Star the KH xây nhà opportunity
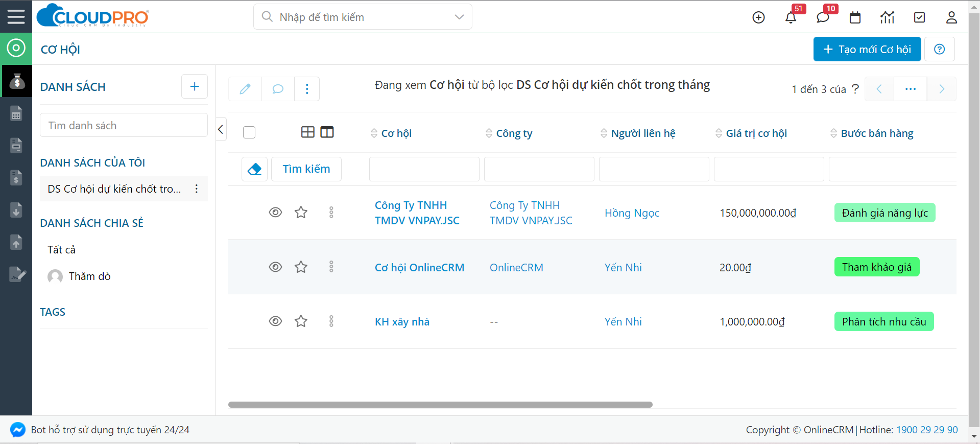The height and width of the screenshot is (444, 980). (x=301, y=321)
